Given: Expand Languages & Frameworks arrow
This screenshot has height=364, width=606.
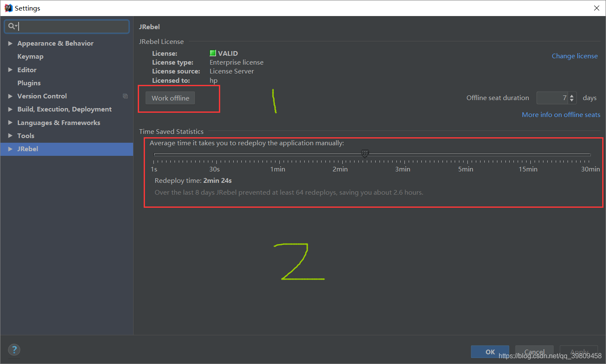Looking at the screenshot, I should [x=10, y=123].
